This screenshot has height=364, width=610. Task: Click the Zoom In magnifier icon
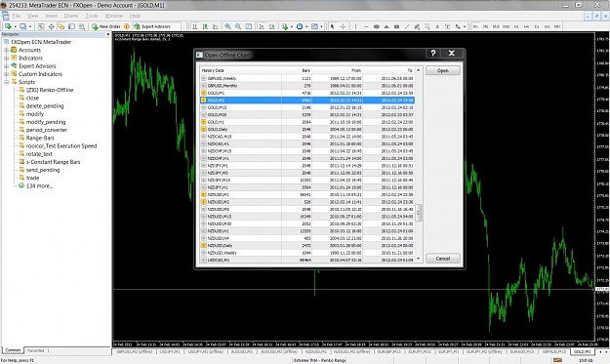[228, 26]
